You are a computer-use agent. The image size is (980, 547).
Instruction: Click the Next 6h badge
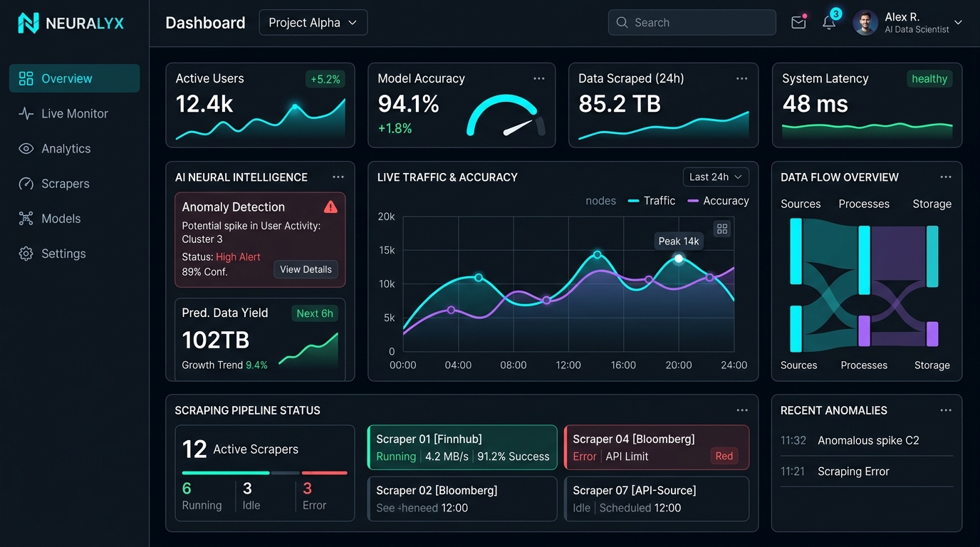[315, 313]
